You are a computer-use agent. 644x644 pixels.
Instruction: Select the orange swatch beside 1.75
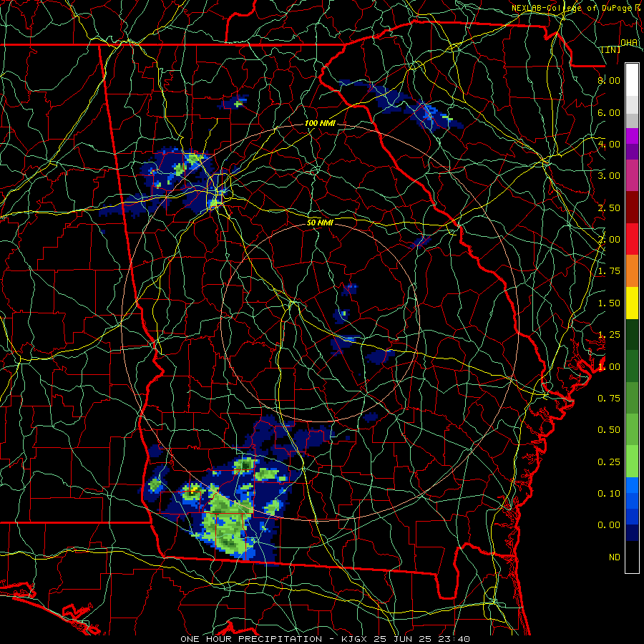[632, 270]
